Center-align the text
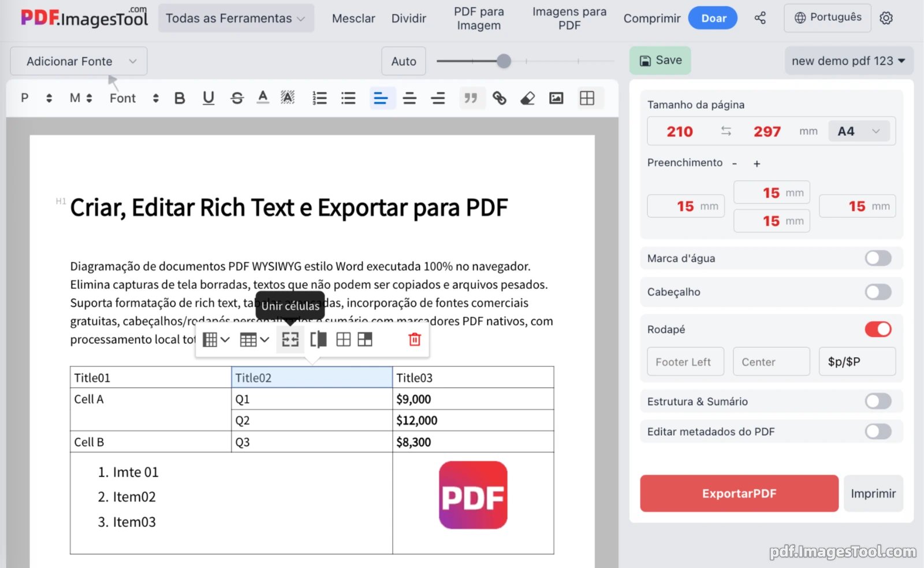This screenshot has height=568, width=924. [409, 98]
